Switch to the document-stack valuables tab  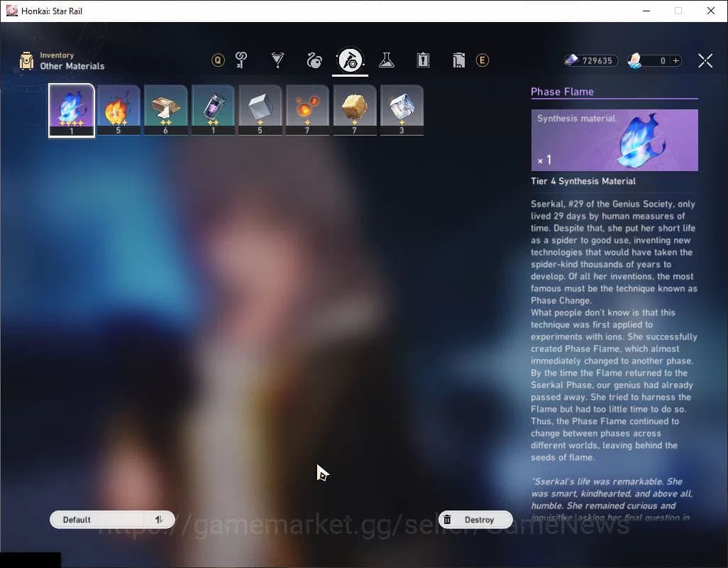pyautogui.click(x=458, y=60)
